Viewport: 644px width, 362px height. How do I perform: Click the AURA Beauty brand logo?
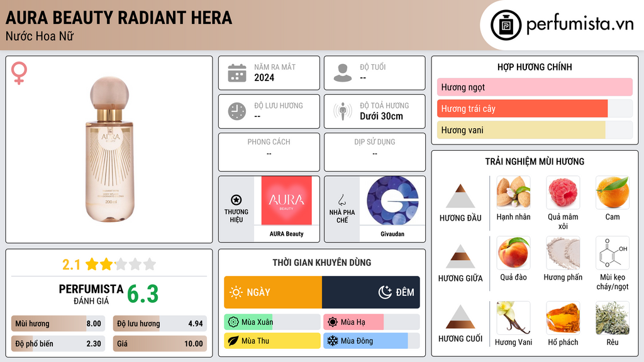(x=286, y=200)
